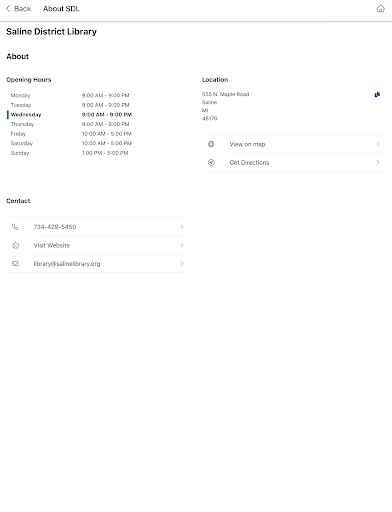Click chevron on phone number row
This screenshot has width=392, height=512.
click(x=182, y=227)
